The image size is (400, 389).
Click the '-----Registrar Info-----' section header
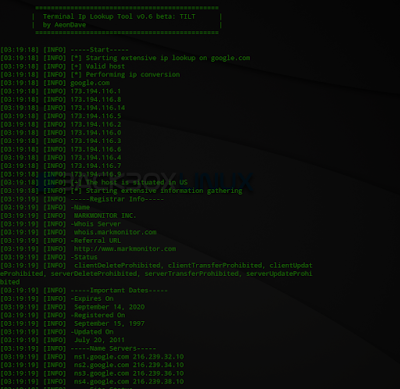pyautogui.click(x=117, y=199)
